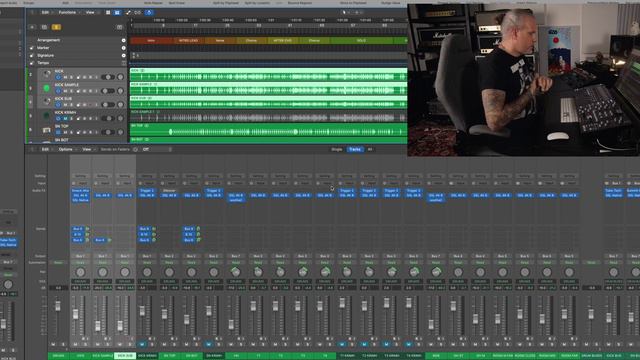Click the KICK KRIMH track icon
640x360 pixels.
pyautogui.click(x=47, y=116)
